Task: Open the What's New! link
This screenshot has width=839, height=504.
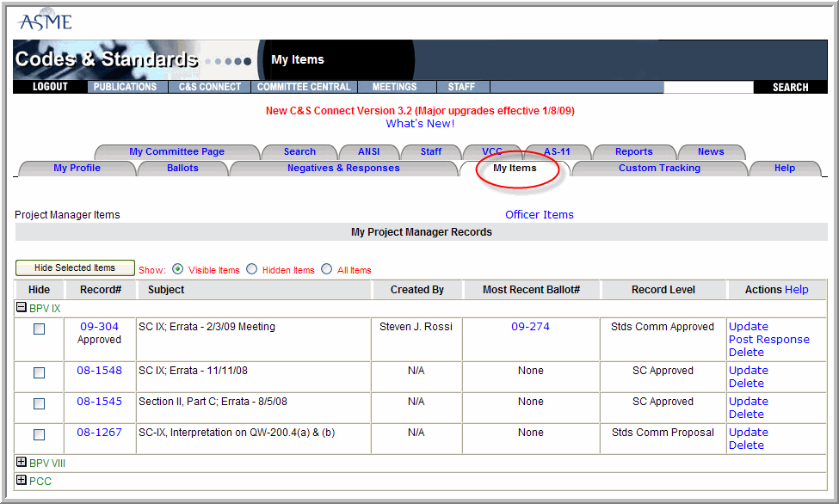Action: pos(420,124)
